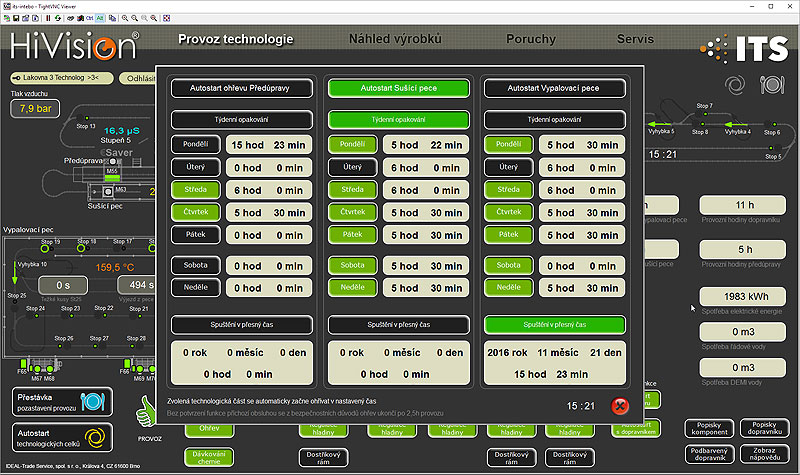Toggle Autostart Sušící pece
800x475 pixels.
click(399, 88)
